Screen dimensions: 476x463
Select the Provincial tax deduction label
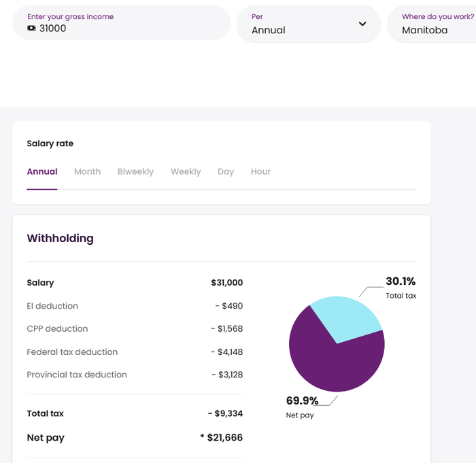click(77, 375)
